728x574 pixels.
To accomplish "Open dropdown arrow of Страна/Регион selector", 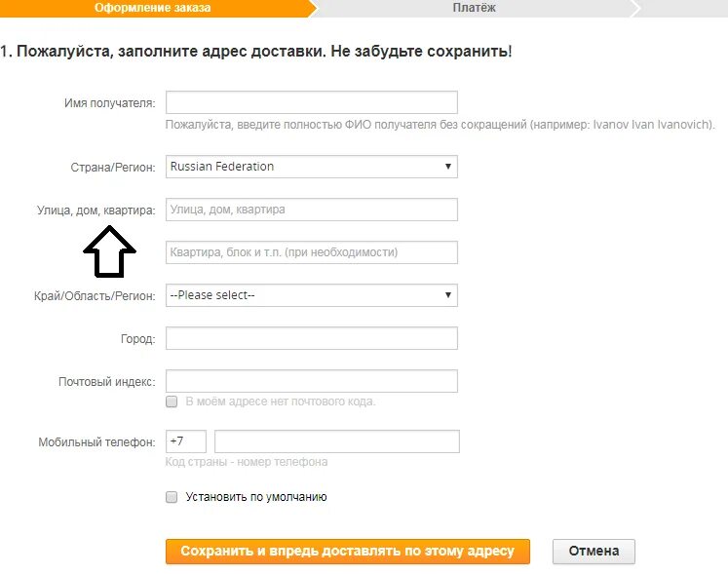I will click(448, 167).
